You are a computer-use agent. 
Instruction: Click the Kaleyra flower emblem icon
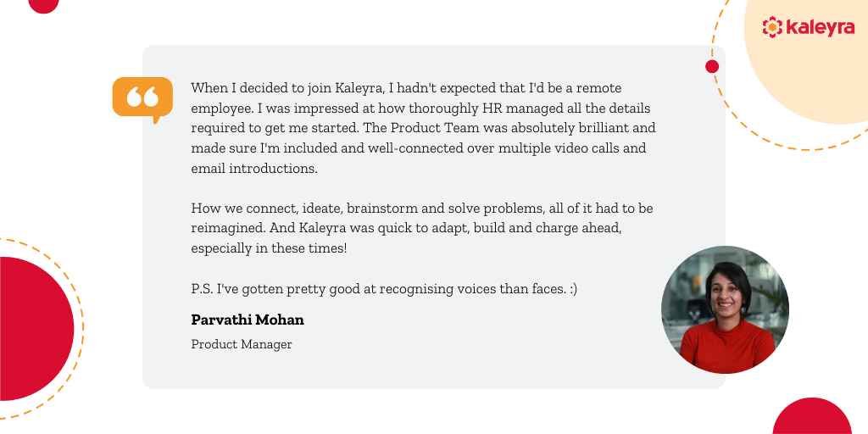pyautogui.click(x=772, y=27)
